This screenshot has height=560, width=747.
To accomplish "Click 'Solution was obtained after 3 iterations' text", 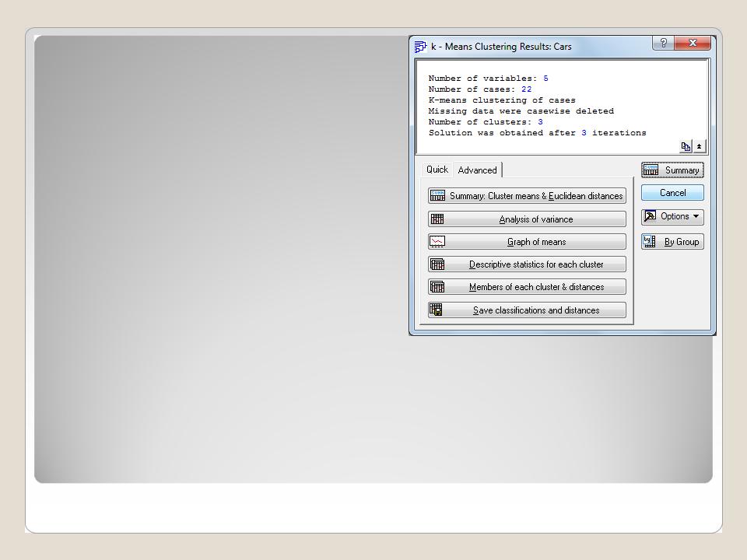I will 538,133.
